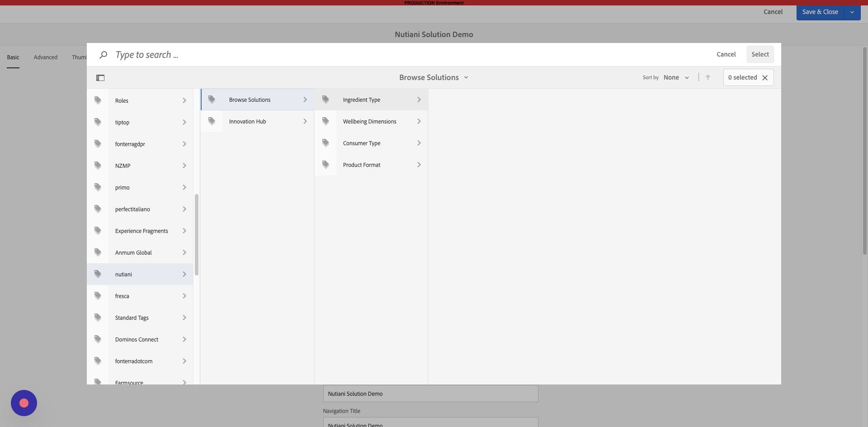This screenshot has height=427, width=868.
Task: Expand the Product Format chevron
Action: coord(419,165)
